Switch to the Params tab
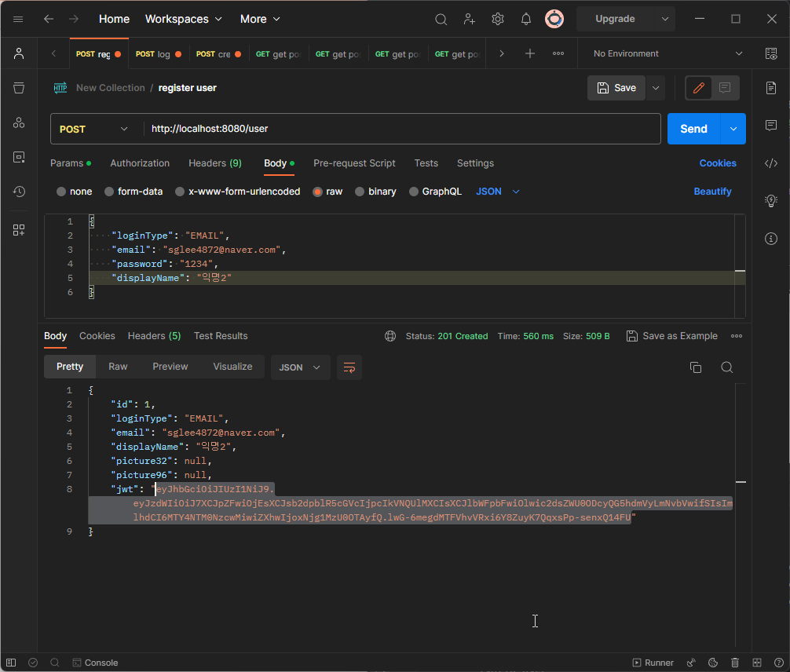Viewport: 790px width, 672px height. click(71, 163)
